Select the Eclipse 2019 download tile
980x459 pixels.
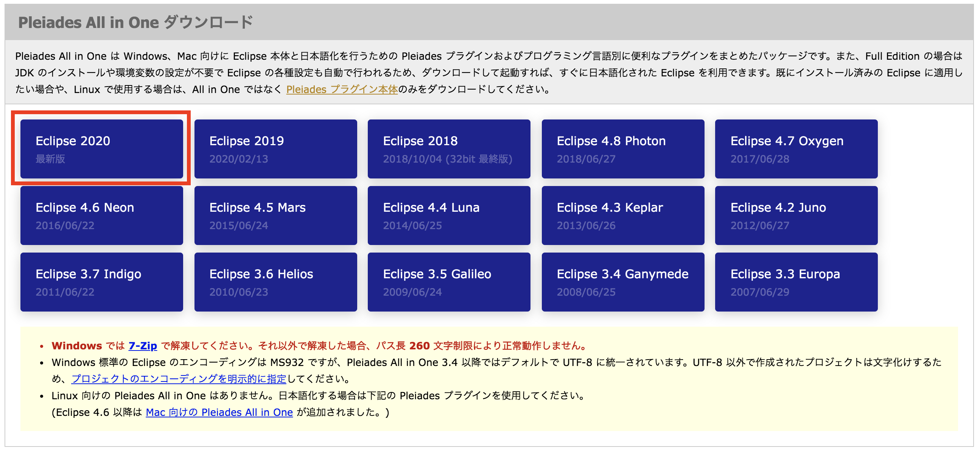[x=275, y=148]
